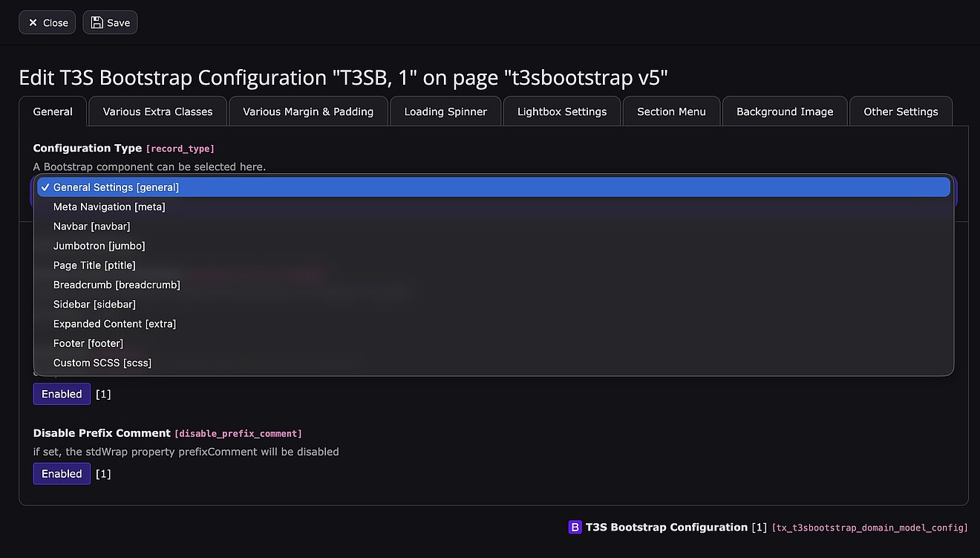The width and height of the screenshot is (980, 558).
Task: Choose Breadcrumb [breadcrumb] option
Action: [x=117, y=285]
